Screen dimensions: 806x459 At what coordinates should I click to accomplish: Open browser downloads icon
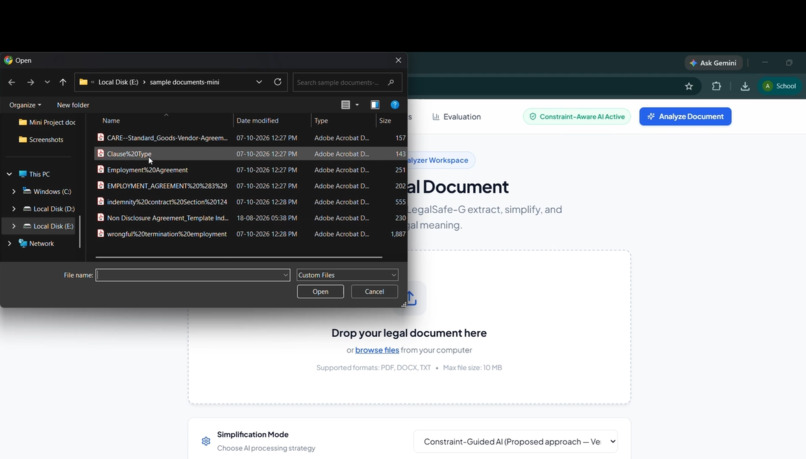point(745,86)
